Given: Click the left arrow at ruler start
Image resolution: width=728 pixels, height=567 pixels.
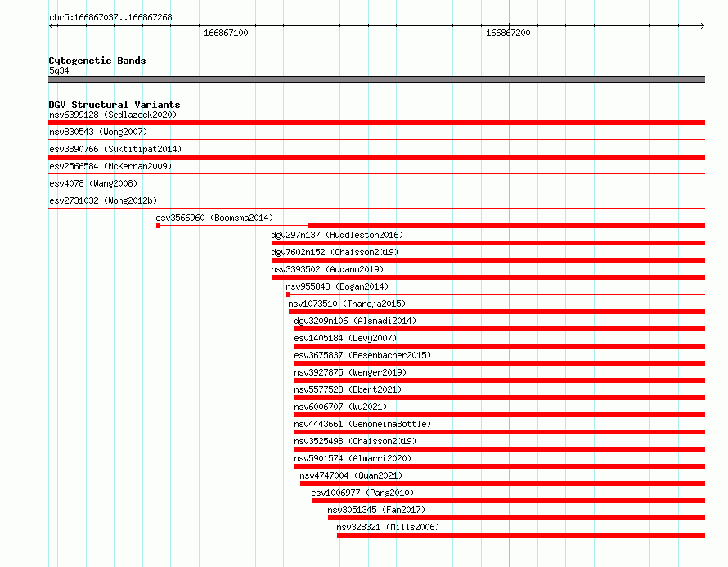Looking at the screenshot, I should [x=51, y=26].
